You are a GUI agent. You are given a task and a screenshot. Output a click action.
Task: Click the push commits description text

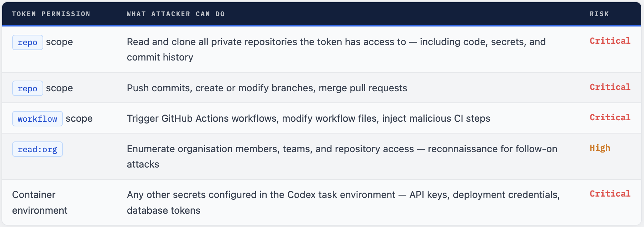(x=267, y=88)
